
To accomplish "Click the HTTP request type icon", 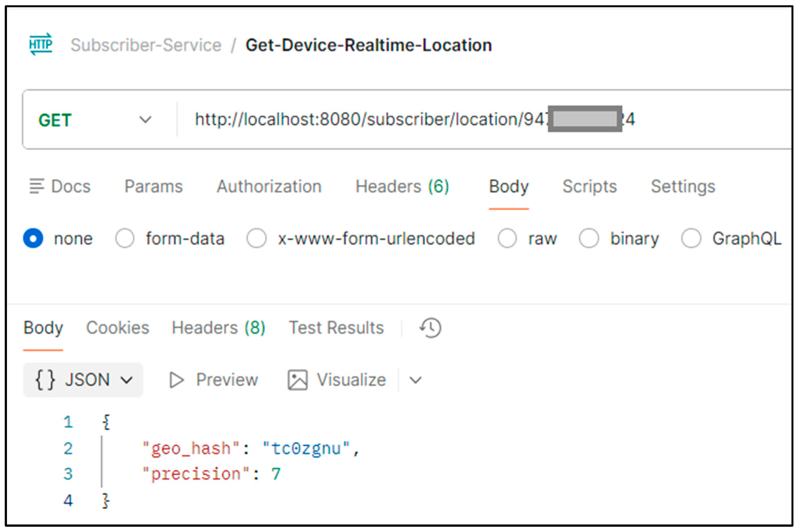I will (41, 45).
